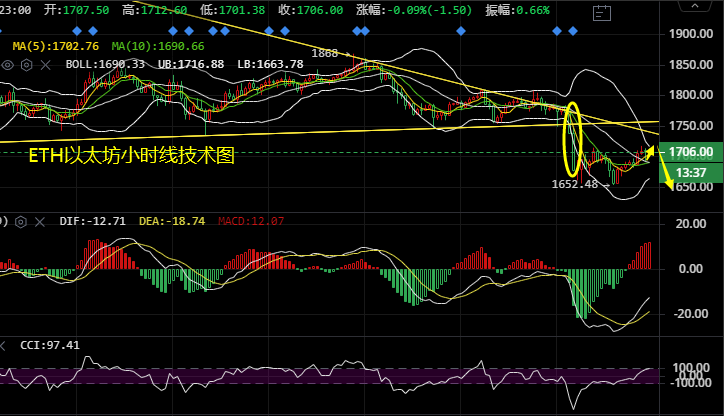Click the 1850.00 price axis label

[x=691, y=65]
